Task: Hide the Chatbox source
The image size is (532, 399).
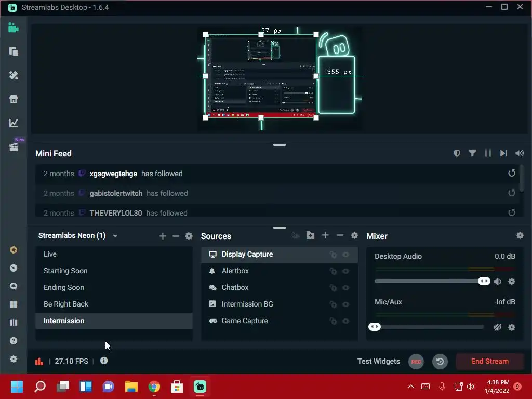Action: [345, 288]
